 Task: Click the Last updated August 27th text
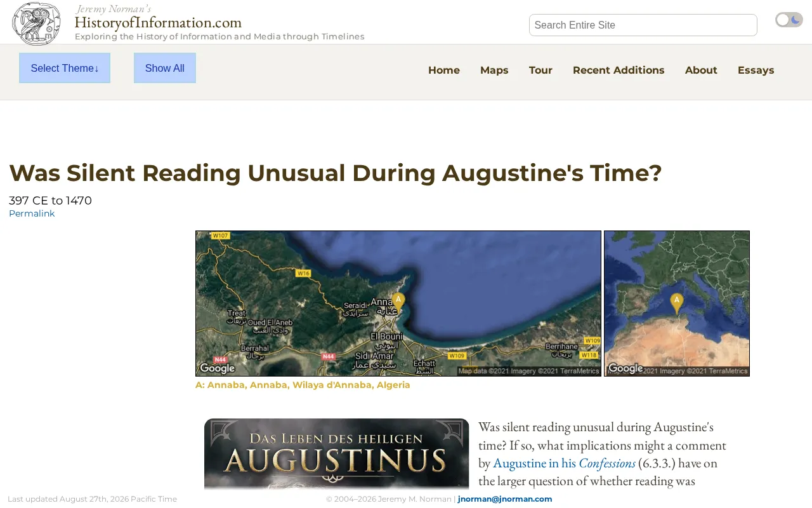tap(92, 499)
